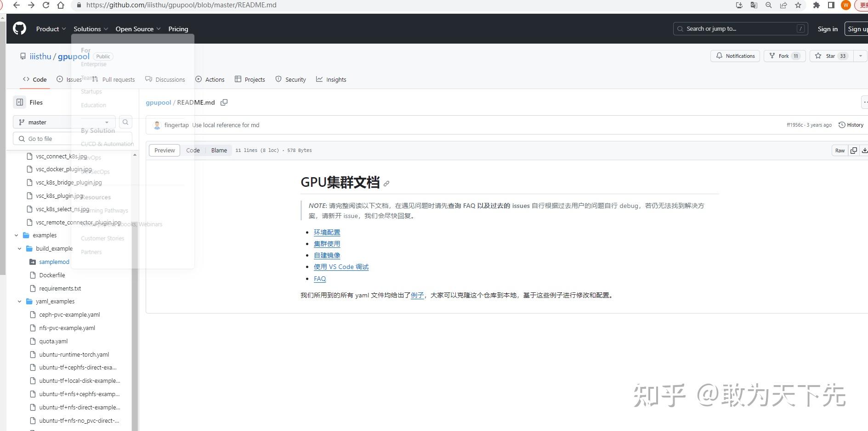Open quota.yaml in the file tree
This screenshot has height=431, width=868.
point(53,341)
